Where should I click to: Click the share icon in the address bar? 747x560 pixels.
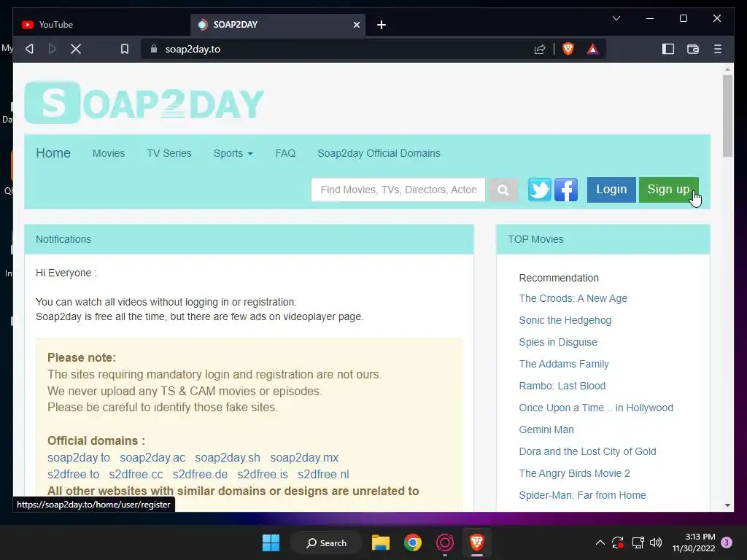[540, 49]
